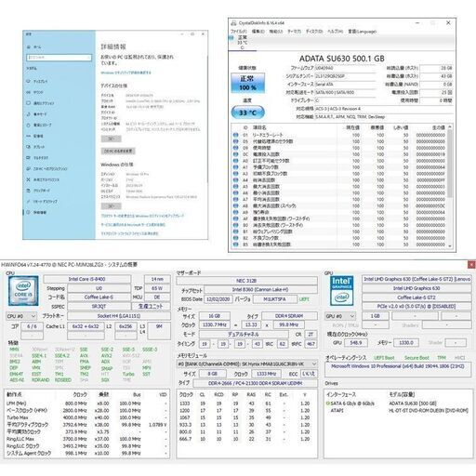Image resolution: width=476 pixels, height=476 pixels.
Task: Click the Intel Core i5 logo in HWiNFO
Action: point(23,291)
